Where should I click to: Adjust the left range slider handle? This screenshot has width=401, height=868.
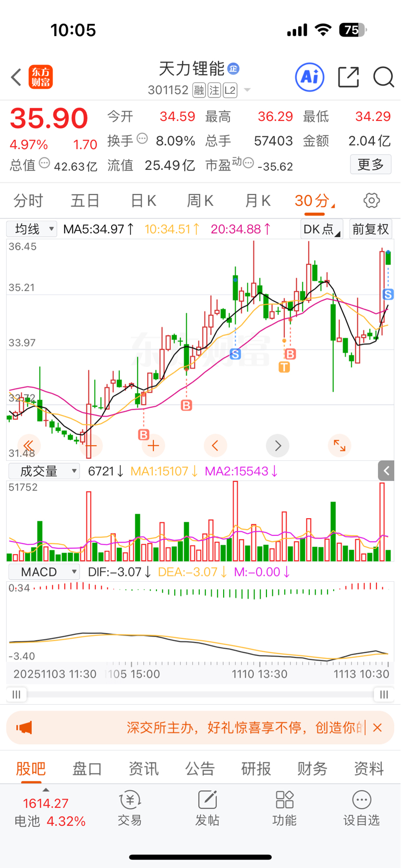[x=16, y=694]
